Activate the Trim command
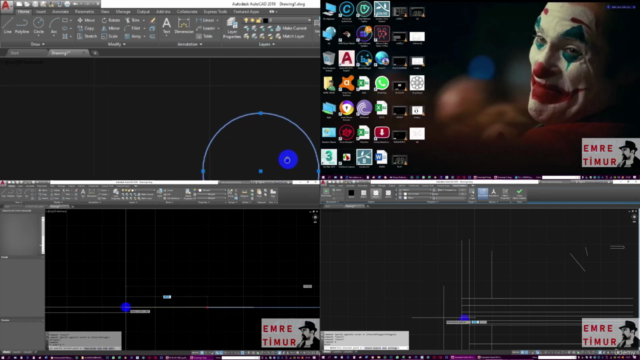 click(x=132, y=20)
